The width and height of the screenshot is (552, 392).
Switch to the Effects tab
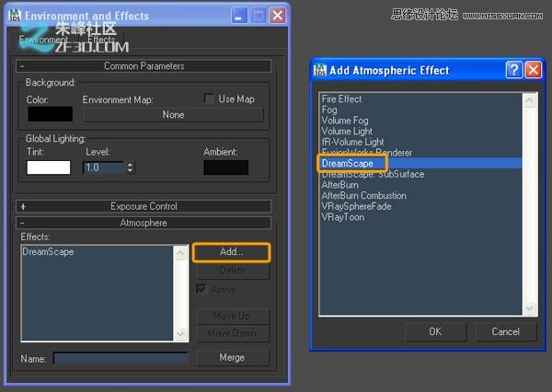pyautogui.click(x=101, y=40)
